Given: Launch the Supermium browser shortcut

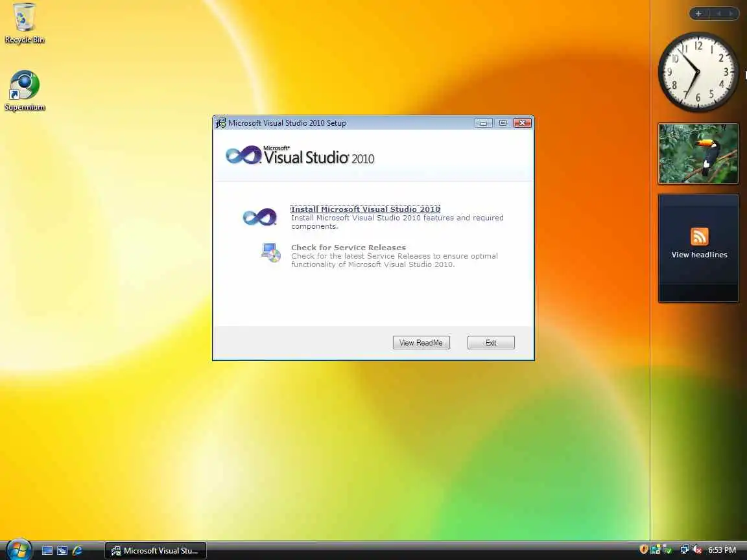Looking at the screenshot, I should (x=24, y=91).
